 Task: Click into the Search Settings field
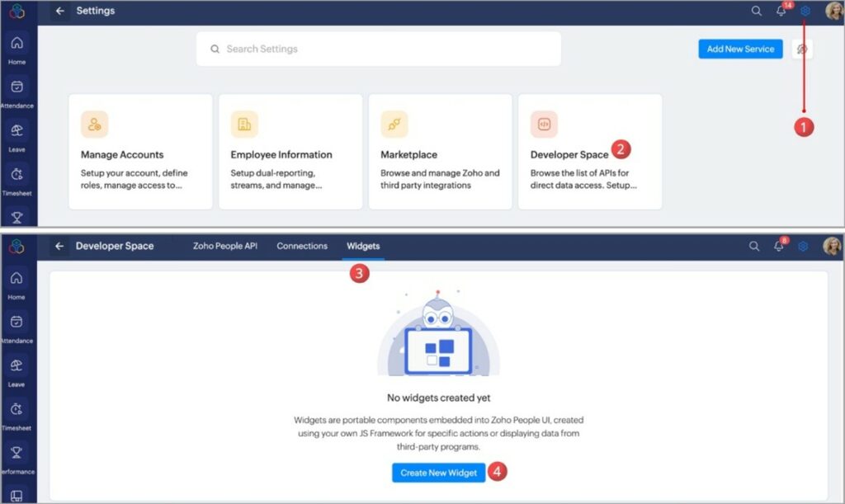click(380, 49)
